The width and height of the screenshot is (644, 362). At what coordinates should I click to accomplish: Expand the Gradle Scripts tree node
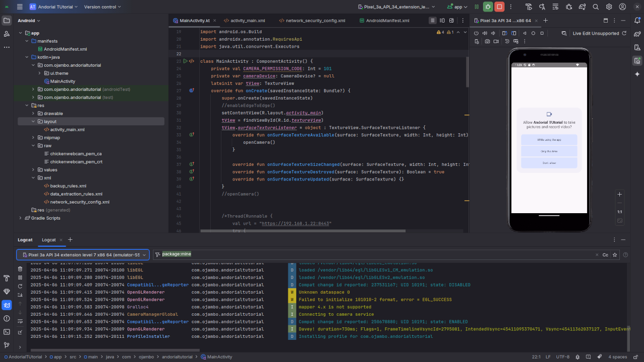click(21, 218)
